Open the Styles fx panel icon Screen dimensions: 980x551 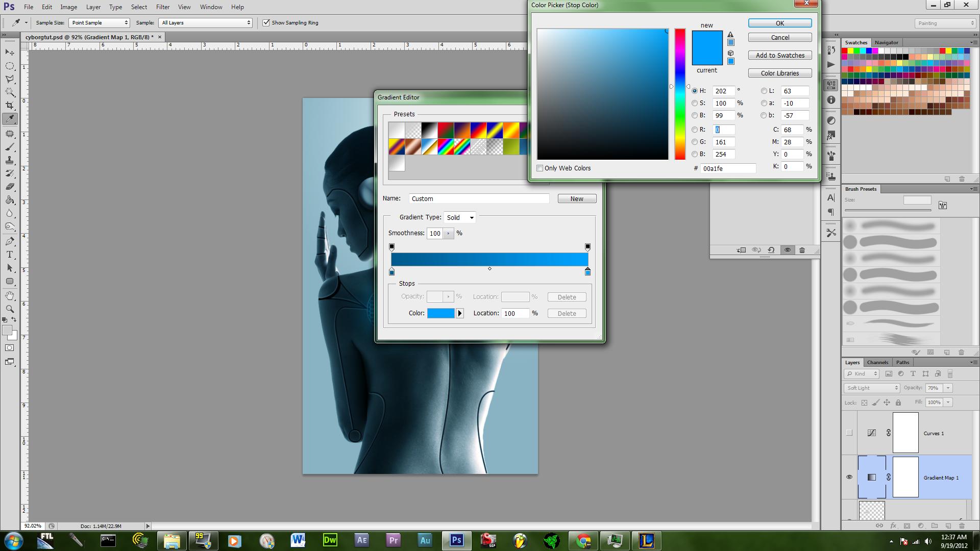831,136
